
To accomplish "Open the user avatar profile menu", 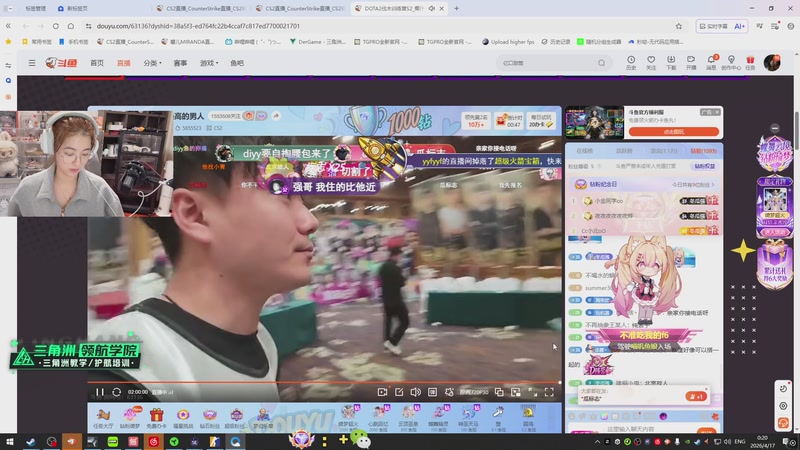I will (772, 63).
